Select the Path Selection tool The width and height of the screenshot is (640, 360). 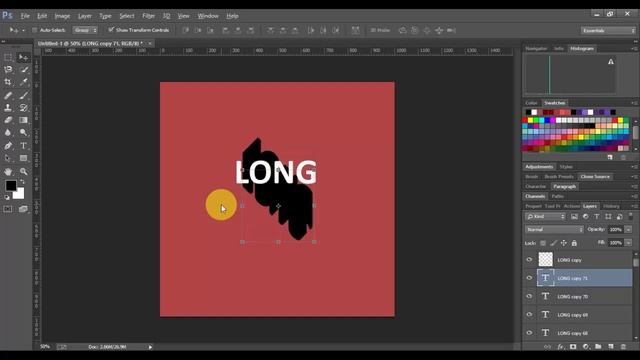point(8,158)
